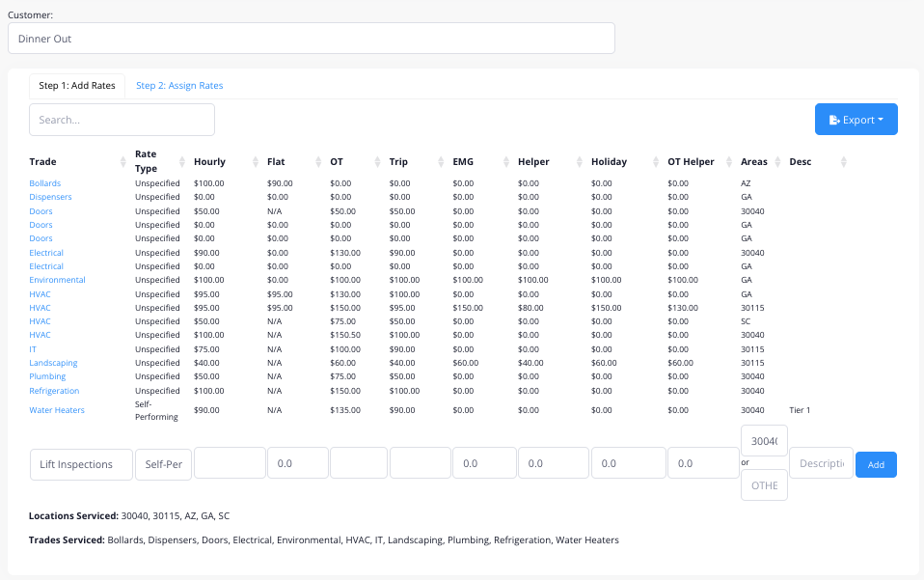Click the Description input field

tap(821, 462)
